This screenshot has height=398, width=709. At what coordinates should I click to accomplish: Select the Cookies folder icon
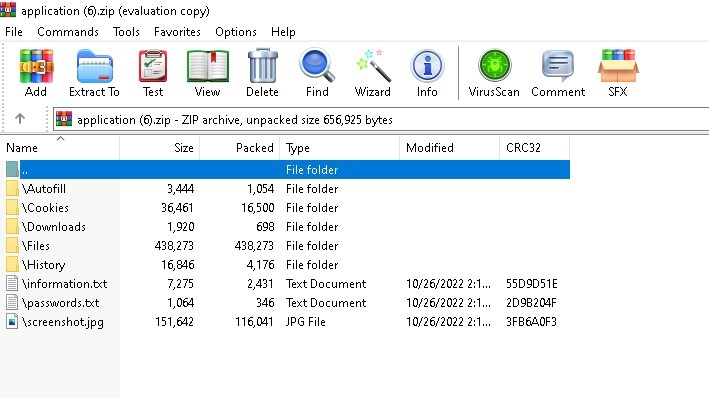12,207
